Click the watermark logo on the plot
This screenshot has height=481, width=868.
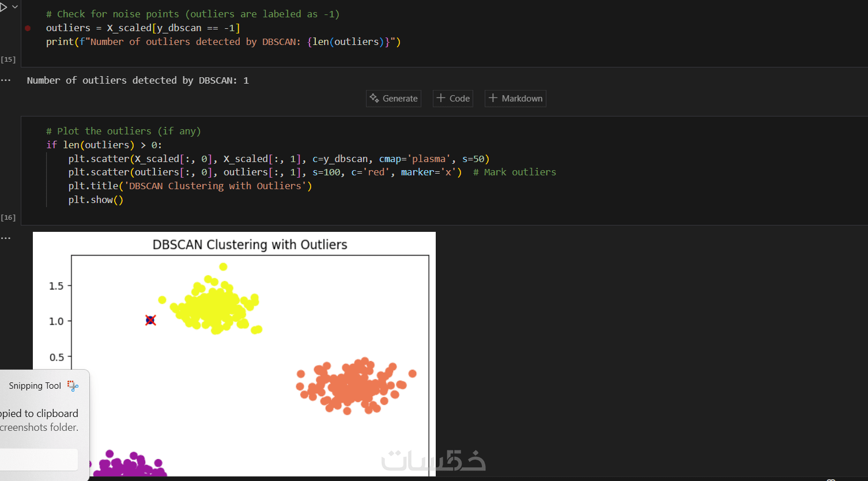(433, 460)
